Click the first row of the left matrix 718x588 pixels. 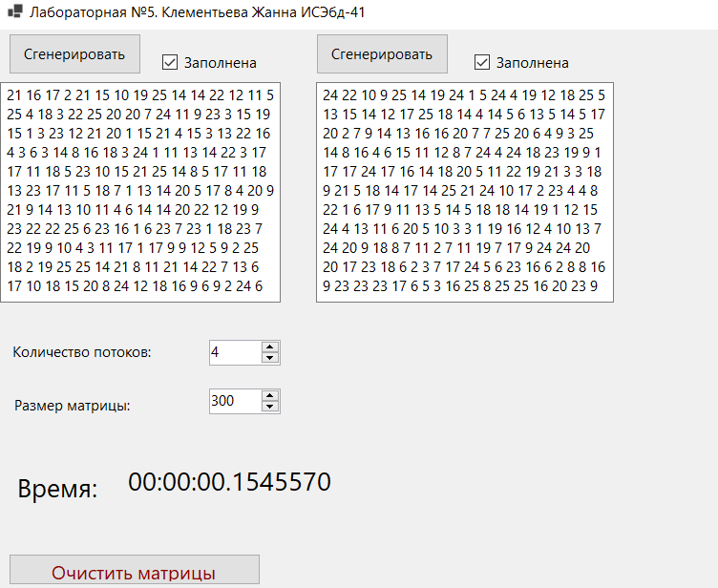140,94
